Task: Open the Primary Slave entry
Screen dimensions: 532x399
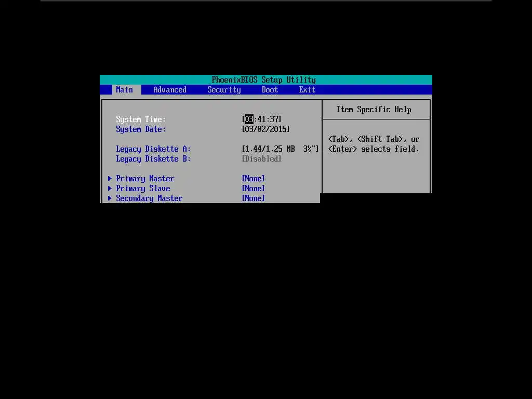Action: pyautogui.click(x=143, y=188)
